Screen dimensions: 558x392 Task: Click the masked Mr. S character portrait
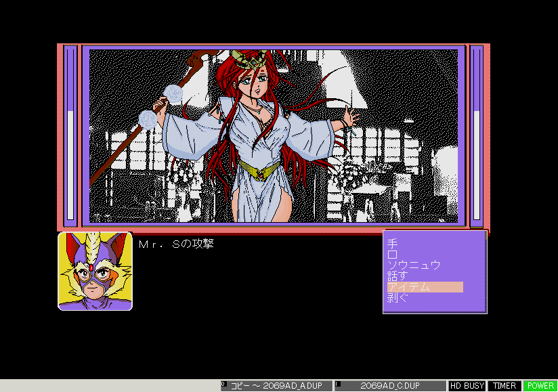click(95, 271)
